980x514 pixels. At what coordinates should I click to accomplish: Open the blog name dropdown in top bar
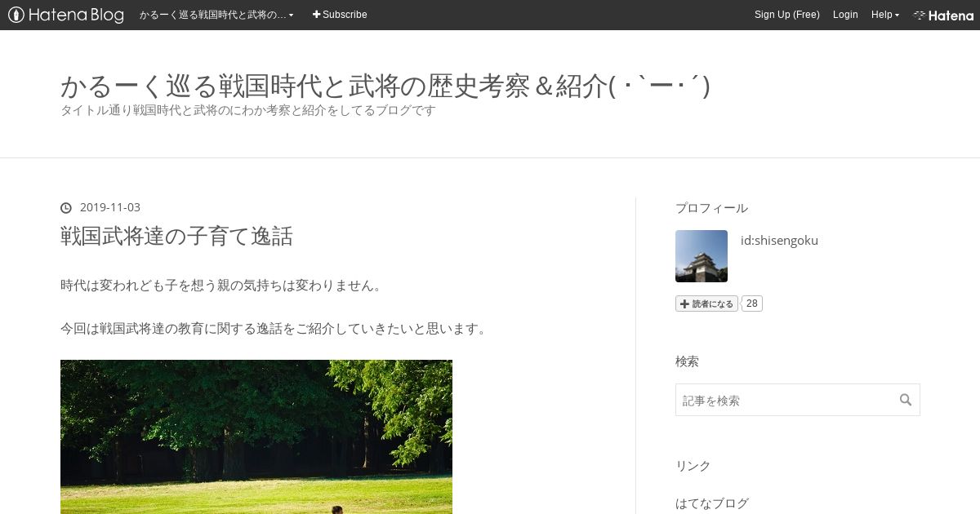point(216,15)
